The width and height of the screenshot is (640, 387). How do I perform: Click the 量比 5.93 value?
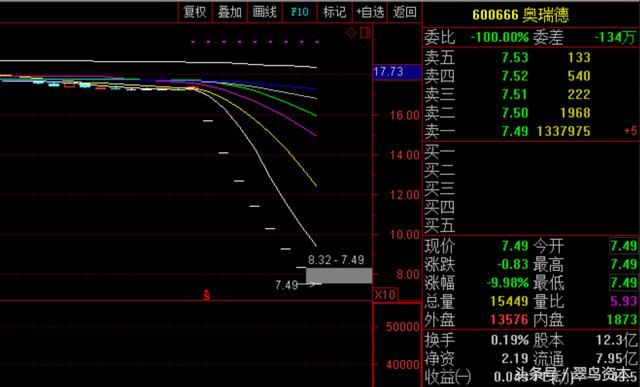click(x=623, y=301)
